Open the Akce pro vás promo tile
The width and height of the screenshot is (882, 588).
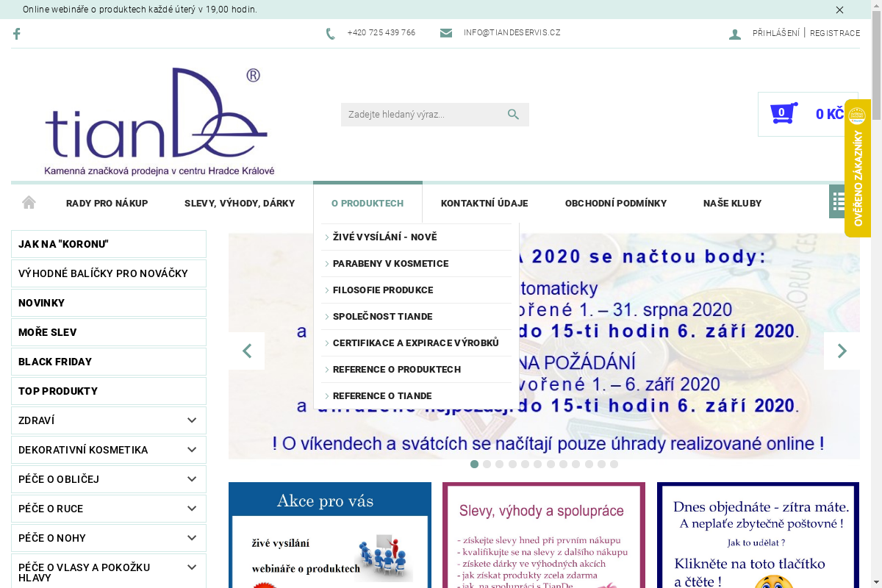pos(330,535)
